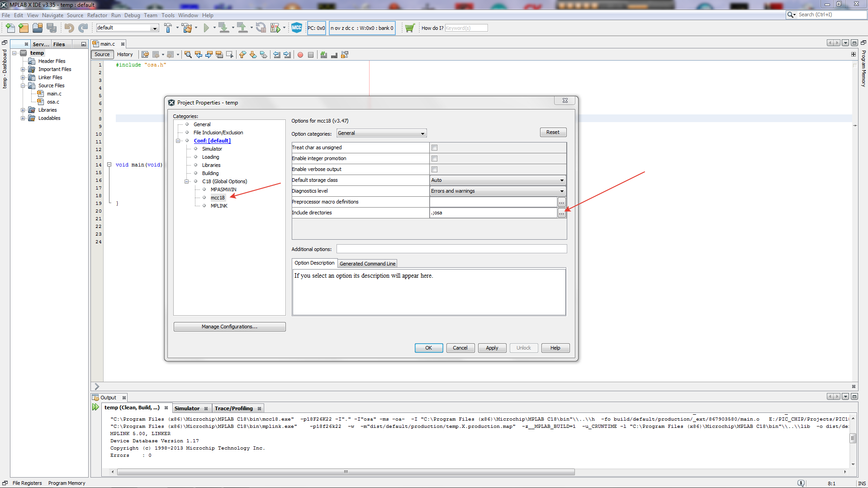This screenshot has height=488, width=868.
Task: Open Option categories General dropdown
Action: pyautogui.click(x=381, y=133)
